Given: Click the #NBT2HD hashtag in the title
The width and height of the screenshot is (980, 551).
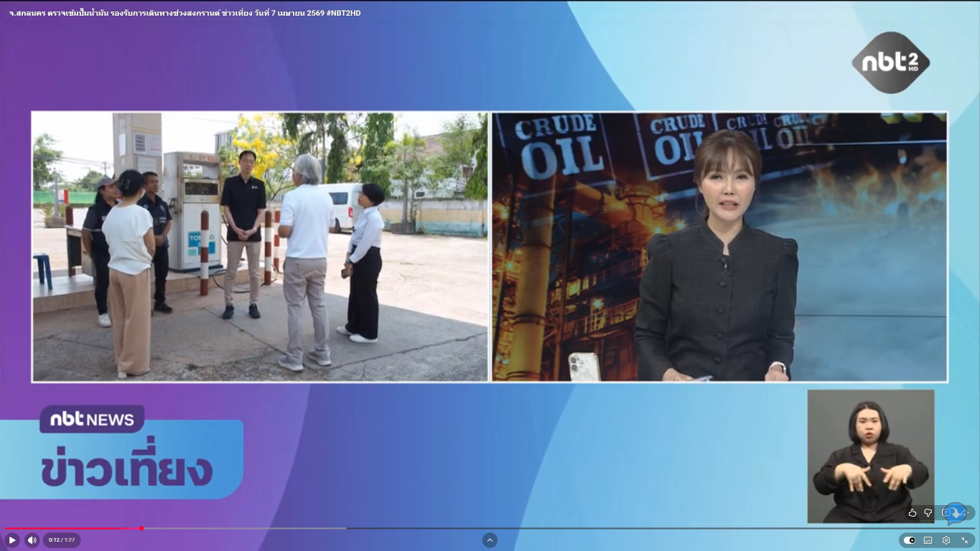Looking at the screenshot, I should [343, 13].
